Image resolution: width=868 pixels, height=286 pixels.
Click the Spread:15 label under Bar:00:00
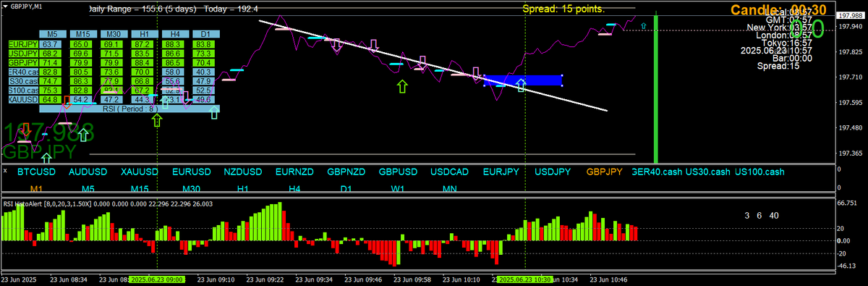point(778,66)
